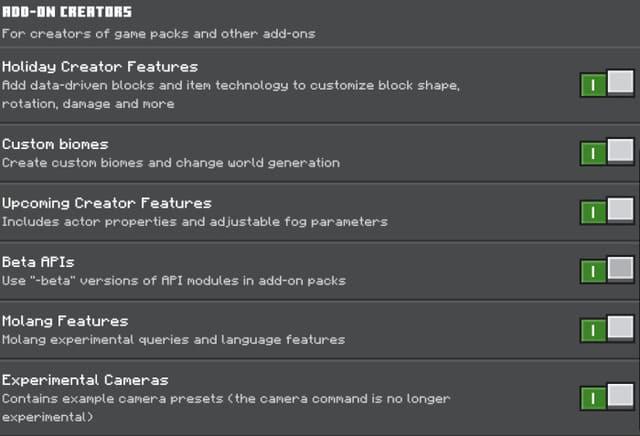Select the "Includes actor properties" description
The width and height of the screenshot is (640, 436).
(x=194, y=221)
